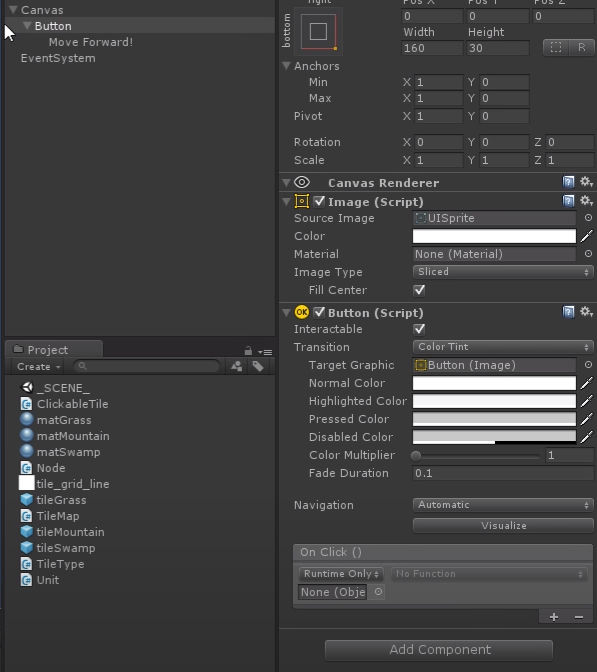Uncheck Interactable
The width and height of the screenshot is (597, 672).
[419, 329]
